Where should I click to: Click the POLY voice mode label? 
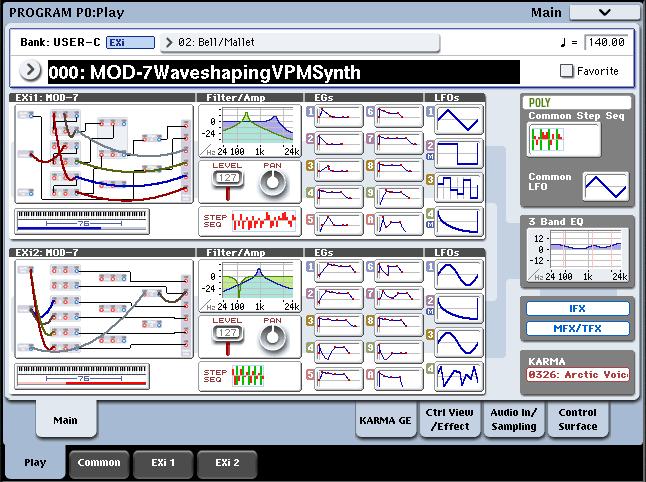577,102
